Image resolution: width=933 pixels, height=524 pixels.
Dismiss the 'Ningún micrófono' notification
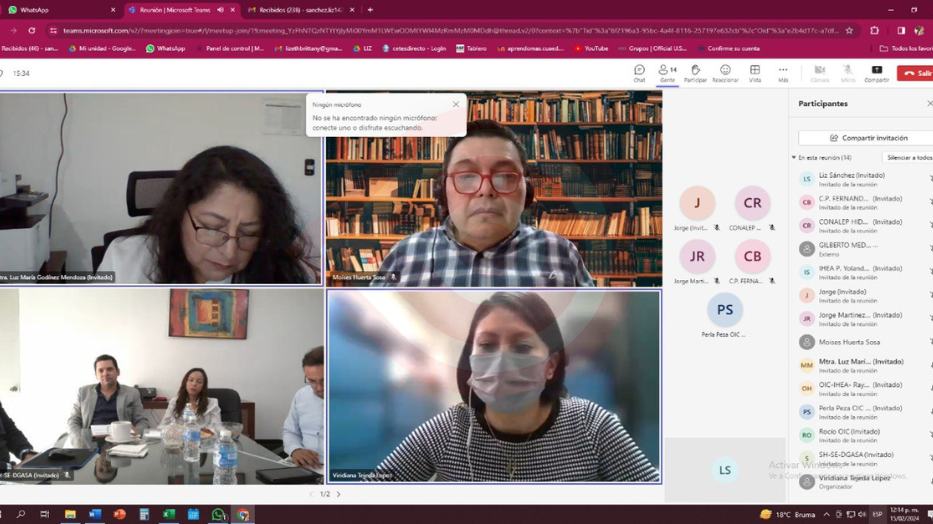pyautogui.click(x=456, y=104)
